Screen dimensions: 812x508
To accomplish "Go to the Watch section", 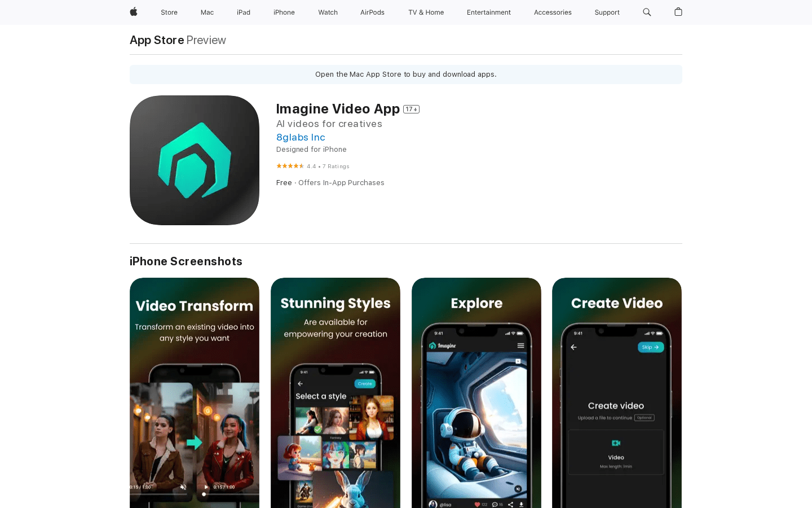I will (328, 12).
